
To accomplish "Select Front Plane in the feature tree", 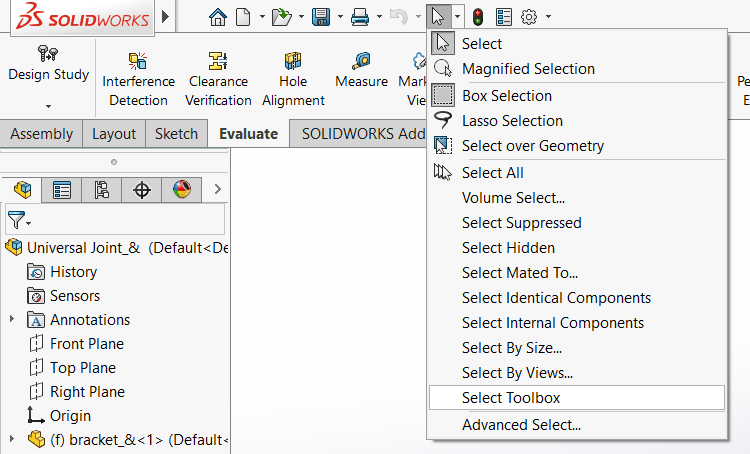I will point(87,344).
